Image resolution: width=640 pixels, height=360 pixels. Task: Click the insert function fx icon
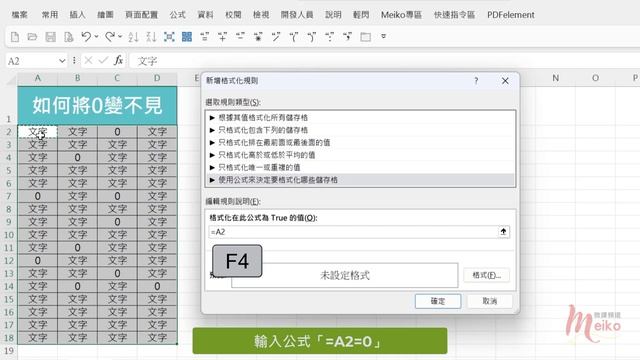click(x=118, y=61)
